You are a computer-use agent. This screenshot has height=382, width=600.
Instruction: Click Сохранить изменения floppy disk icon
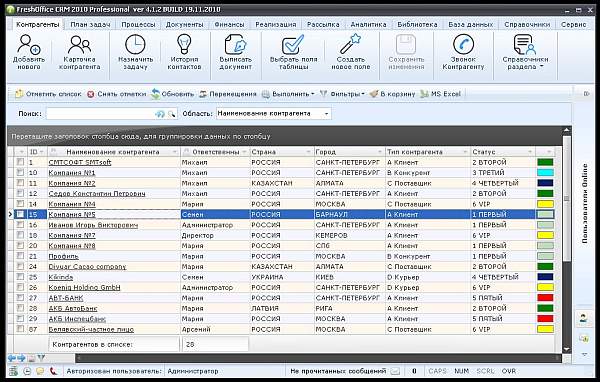406,44
